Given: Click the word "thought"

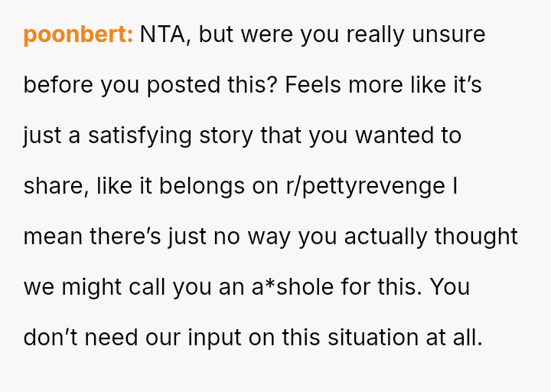Looking at the screenshot, I should (476, 237).
